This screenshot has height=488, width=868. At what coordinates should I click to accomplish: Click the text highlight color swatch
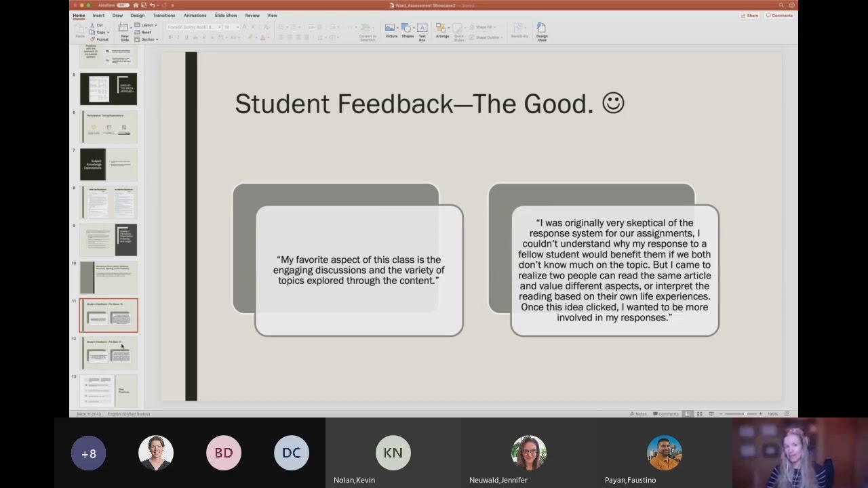click(250, 37)
